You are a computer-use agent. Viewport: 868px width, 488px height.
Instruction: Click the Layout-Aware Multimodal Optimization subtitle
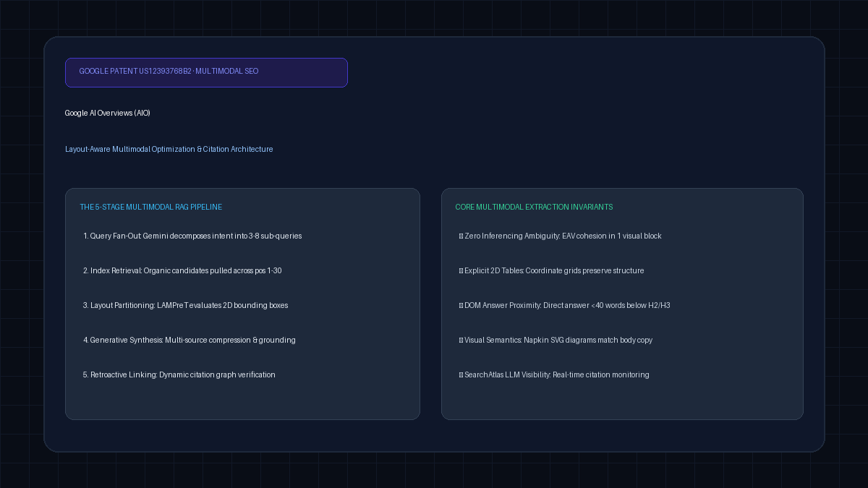click(169, 149)
